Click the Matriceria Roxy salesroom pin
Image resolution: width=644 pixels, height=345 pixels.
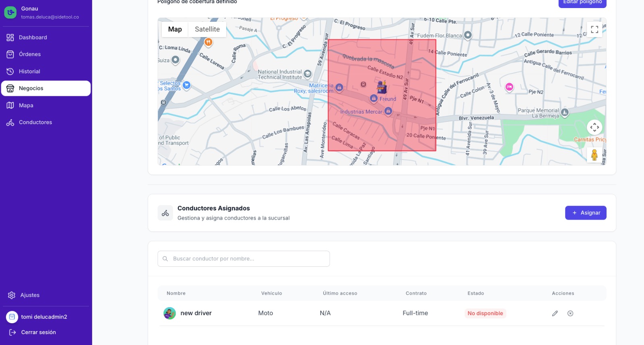(x=339, y=87)
